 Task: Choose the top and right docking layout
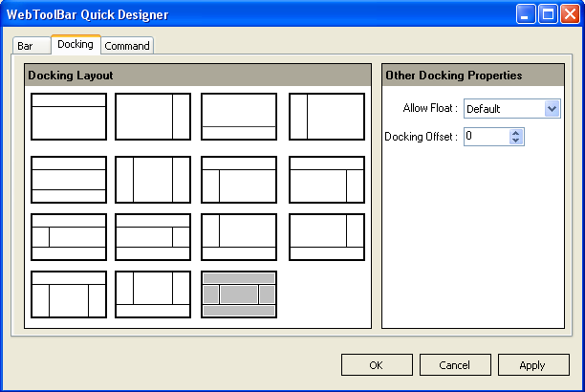tap(327, 180)
